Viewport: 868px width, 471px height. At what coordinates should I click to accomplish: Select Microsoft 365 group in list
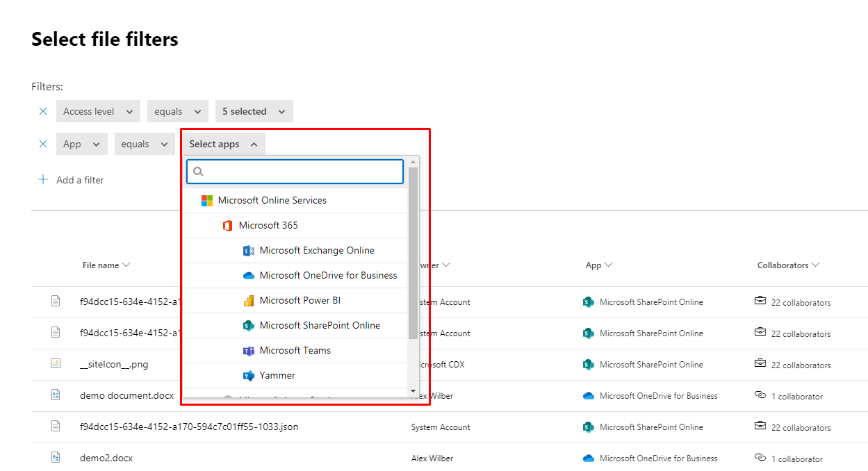tap(268, 226)
